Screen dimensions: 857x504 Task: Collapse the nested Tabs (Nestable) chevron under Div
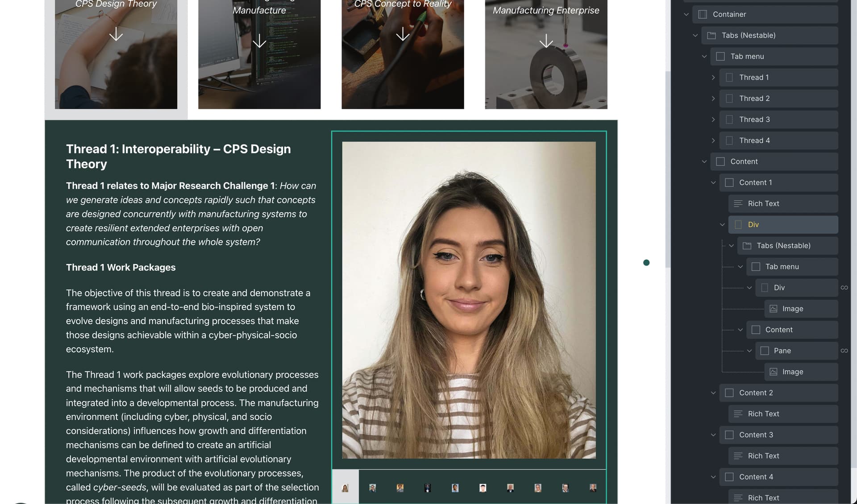coord(731,246)
